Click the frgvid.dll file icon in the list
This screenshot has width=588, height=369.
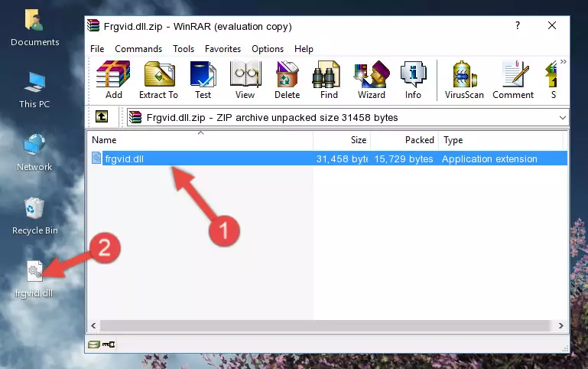coord(96,158)
